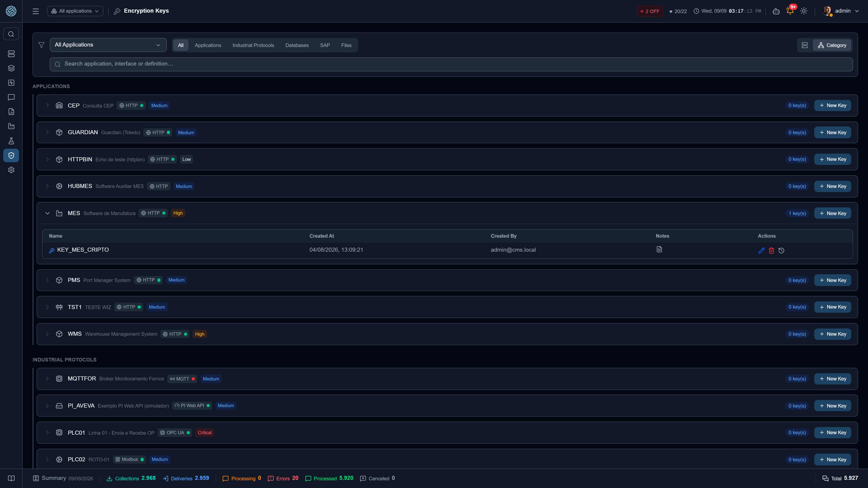Image resolution: width=868 pixels, height=488 pixels.
Task: Create New Key for HTTPBIN
Action: click(833, 159)
